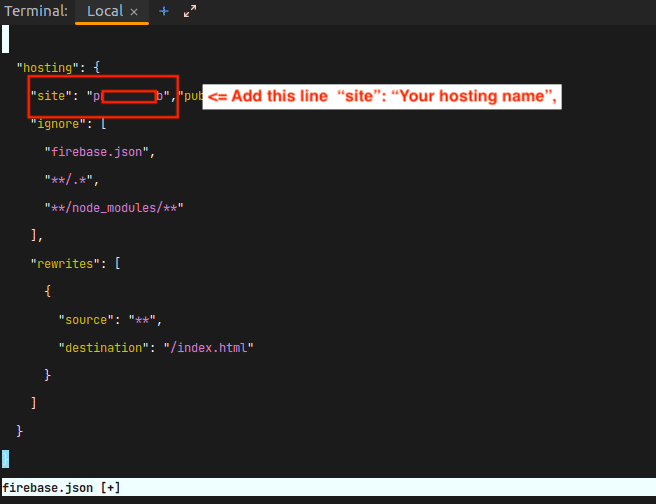Place cursor on the "hosting" key
The width and height of the screenshot is (656, 504).
click(45, 68)
